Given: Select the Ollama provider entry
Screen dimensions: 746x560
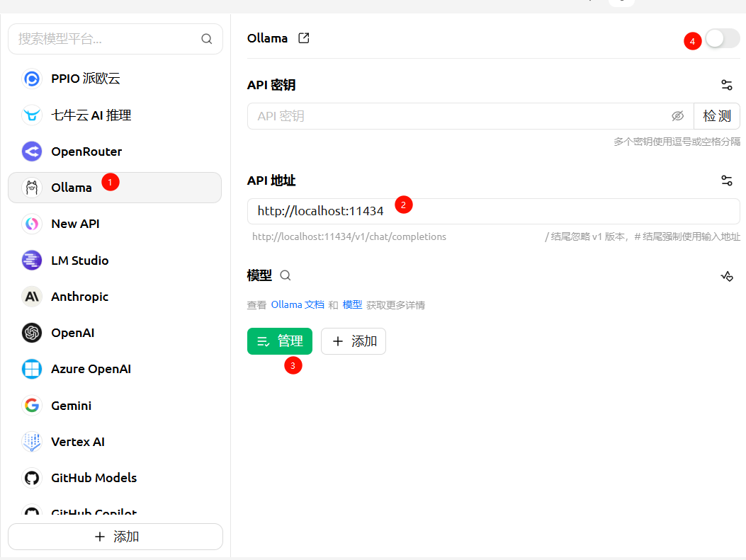Looking at the screenshot, I should pos(115,188).
